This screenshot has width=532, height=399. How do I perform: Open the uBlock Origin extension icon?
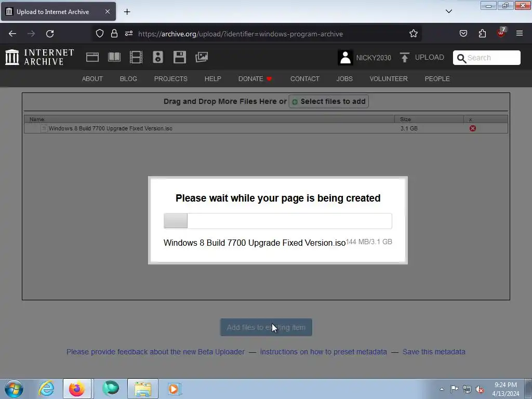click(x=501, y=33)
